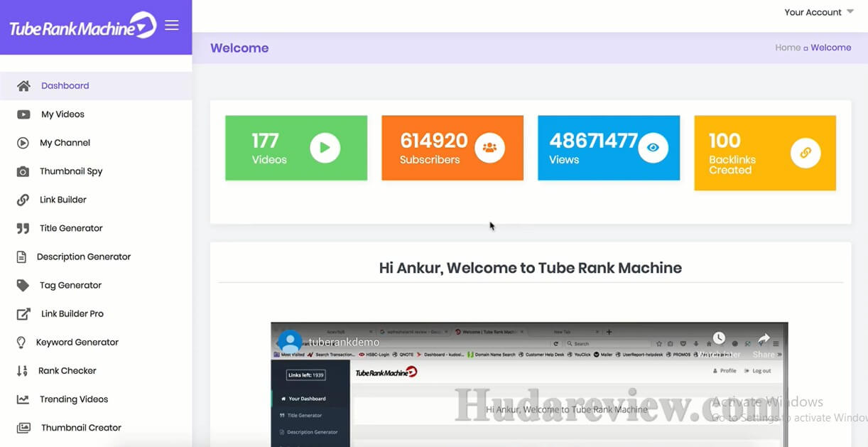Toggle the sidebar with the hamburger menu icon
This screenshot has width=868, height=447.
pos(172,26)
